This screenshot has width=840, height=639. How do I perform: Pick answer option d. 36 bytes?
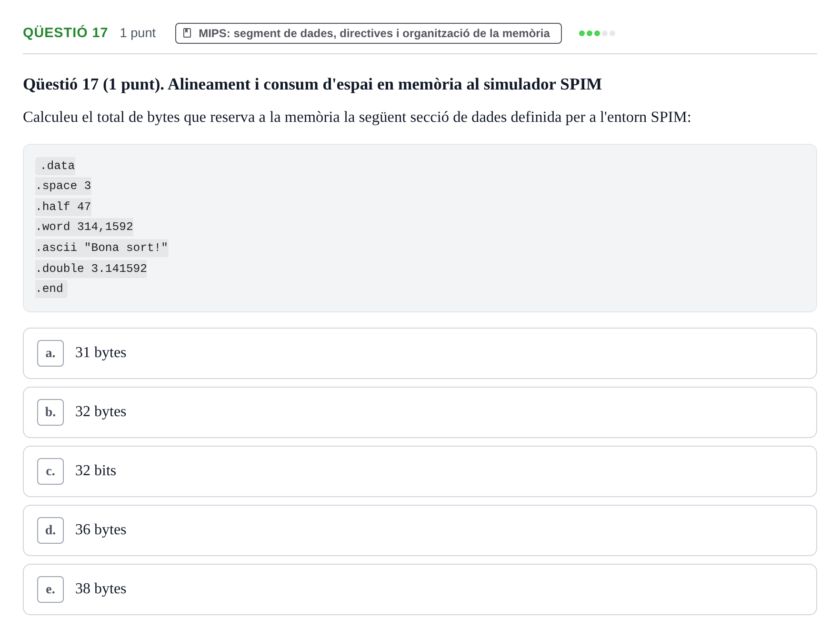tap(420, 530)
